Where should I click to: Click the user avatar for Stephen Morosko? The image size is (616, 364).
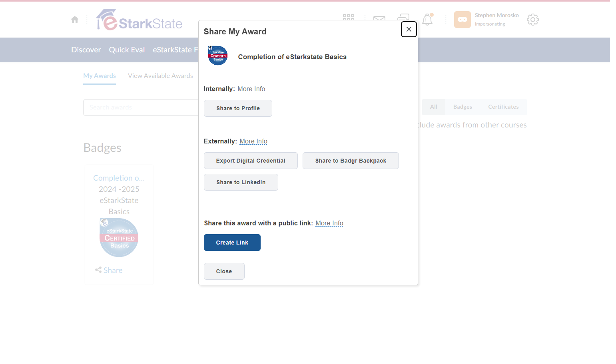462,20
